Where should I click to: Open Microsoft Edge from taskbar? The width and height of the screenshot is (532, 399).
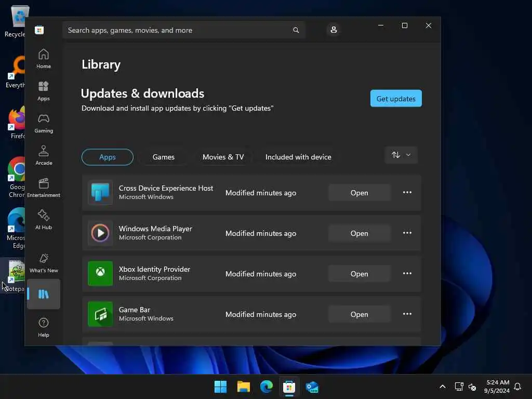(267, 387)
